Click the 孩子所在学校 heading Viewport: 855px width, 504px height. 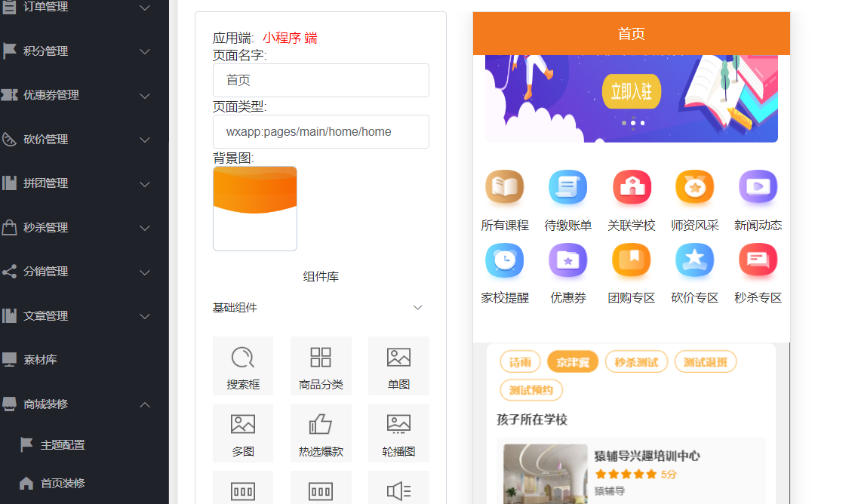point(532,419)
